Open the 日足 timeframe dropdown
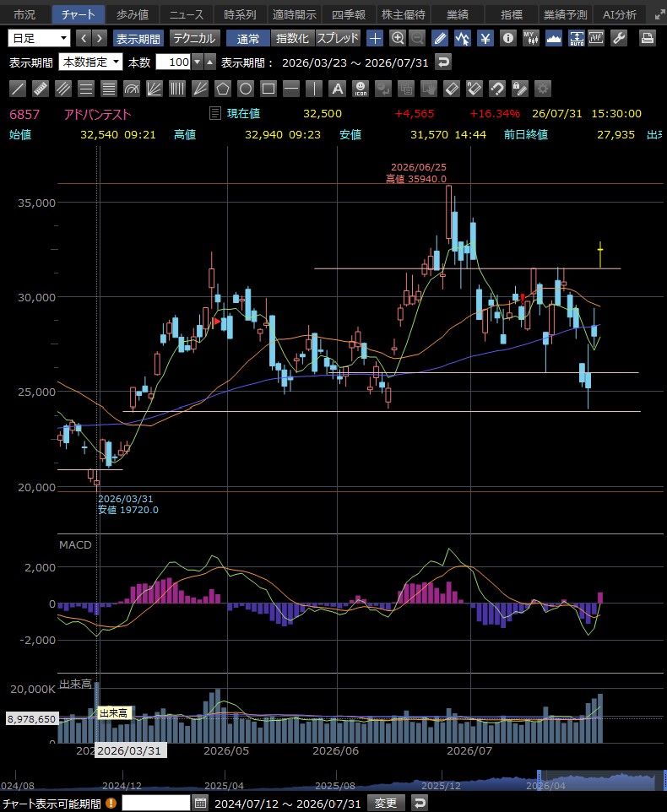Viewport: 667px width, 812px height. click(x=40, y=38)
